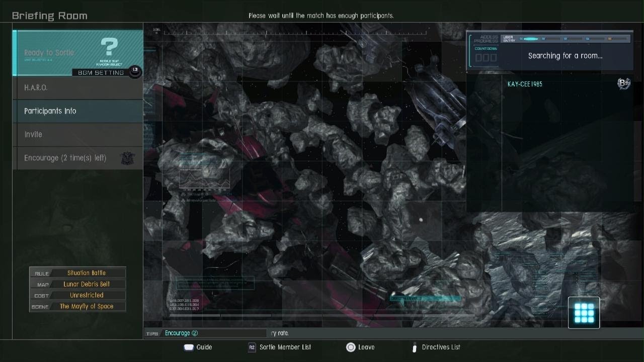The image size is (644, 362).
Task: Click Leave to exit briefing room
Action: pos(366,347)
